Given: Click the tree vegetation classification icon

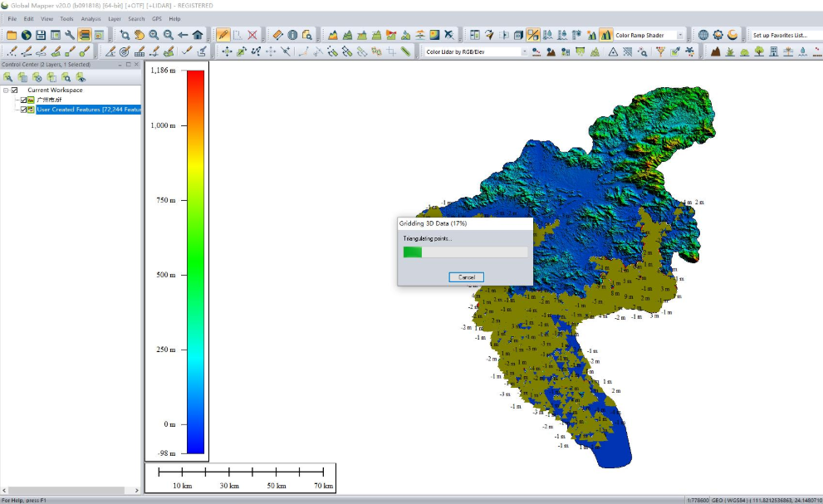Looking at the screenshot, I should (759, 51).
